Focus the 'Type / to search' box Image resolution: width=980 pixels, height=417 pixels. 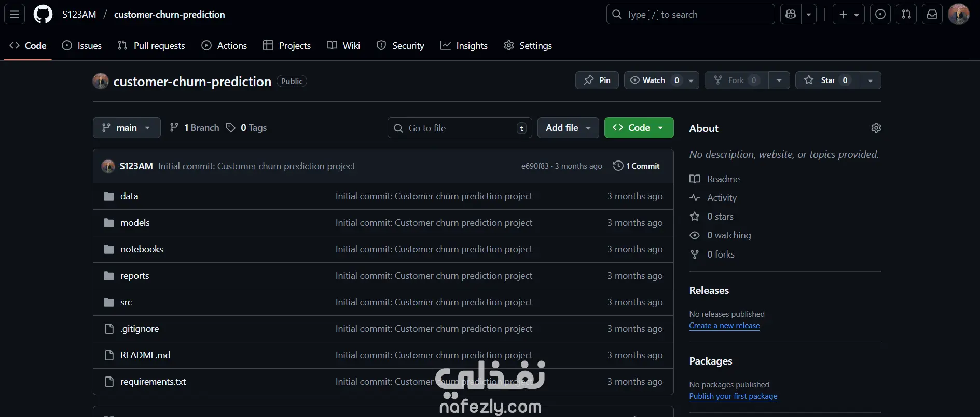pyautogui.click(x=691, y=15)
